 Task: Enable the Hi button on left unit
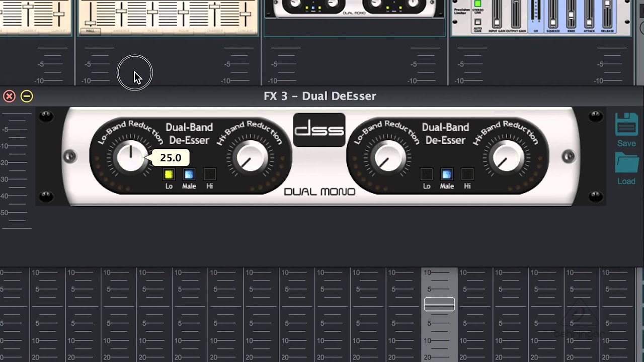[210, 174]
